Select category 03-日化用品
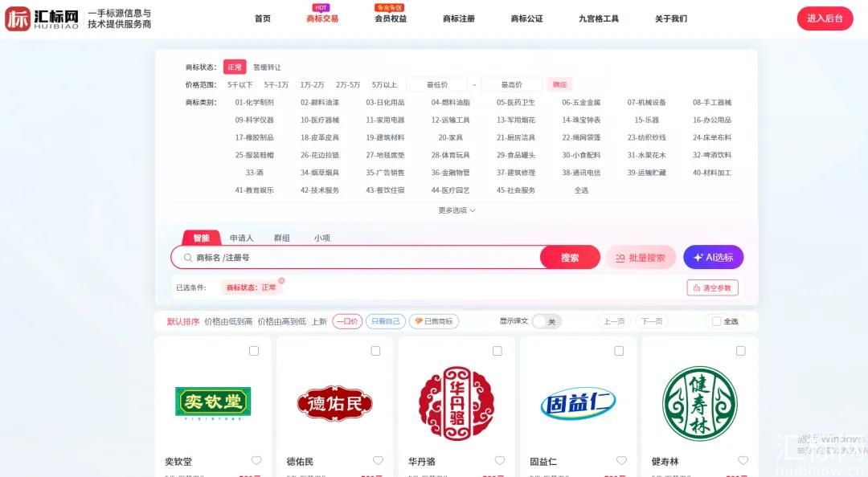The height and width of the screenshot is (477, 868). (x=385, y=102)
